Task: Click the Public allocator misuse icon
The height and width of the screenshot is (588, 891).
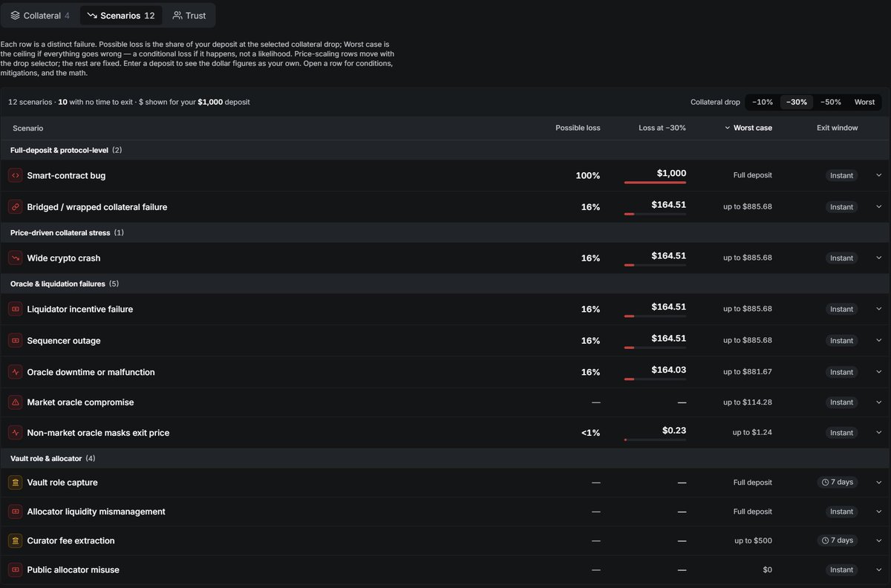Action: [15, 569]
